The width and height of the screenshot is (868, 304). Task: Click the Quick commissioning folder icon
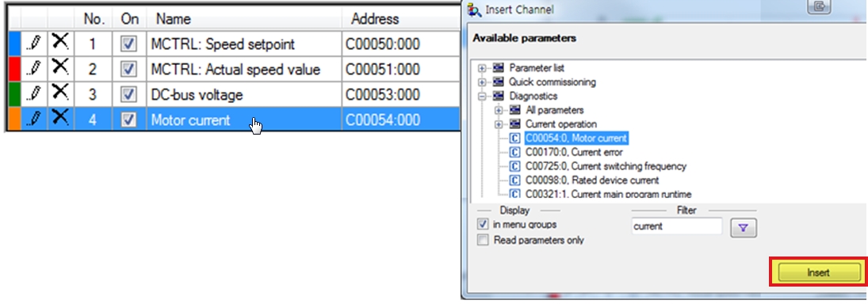499,82
